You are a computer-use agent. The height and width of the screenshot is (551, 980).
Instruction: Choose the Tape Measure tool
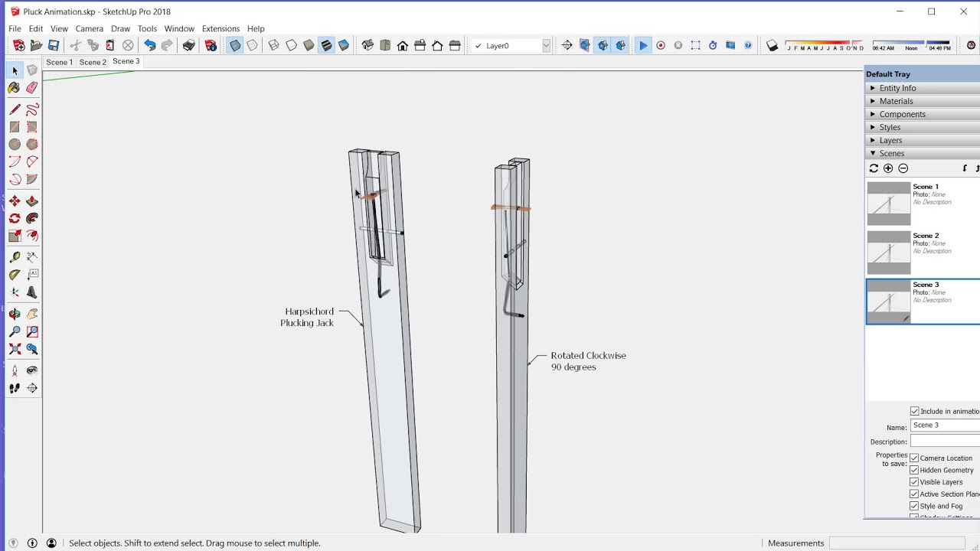coord(15,258)
